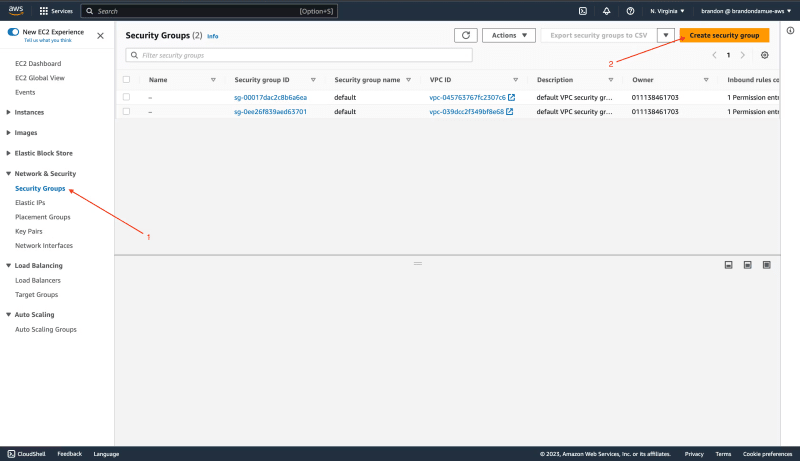Open Network Interfaces page
This screenshot has width=800, height=461.
tap(44, 245)
